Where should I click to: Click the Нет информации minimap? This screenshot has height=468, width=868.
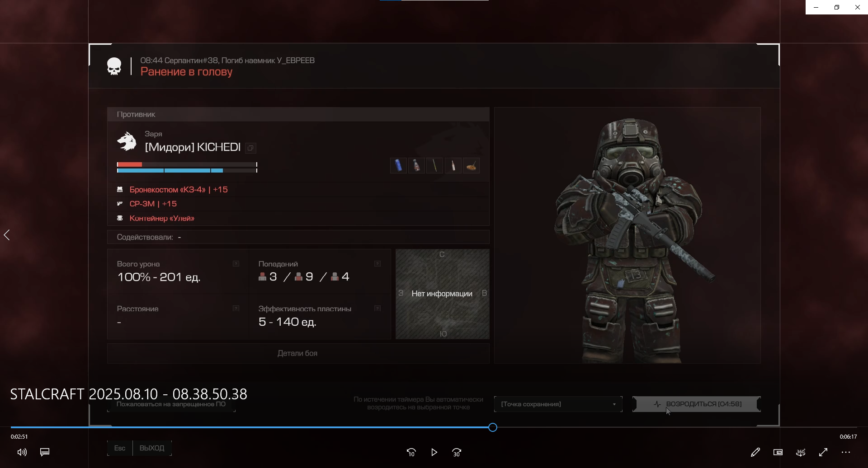pos(443,294)
